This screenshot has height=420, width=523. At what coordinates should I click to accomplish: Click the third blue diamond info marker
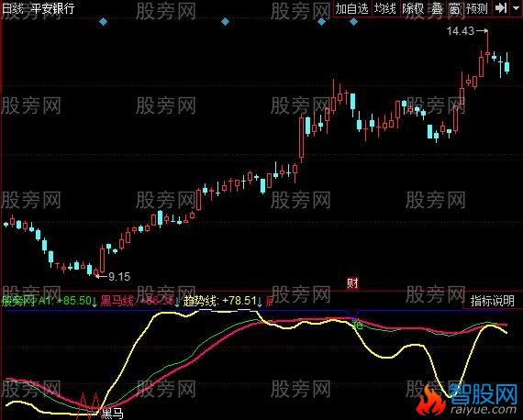(x=321, y=22)
